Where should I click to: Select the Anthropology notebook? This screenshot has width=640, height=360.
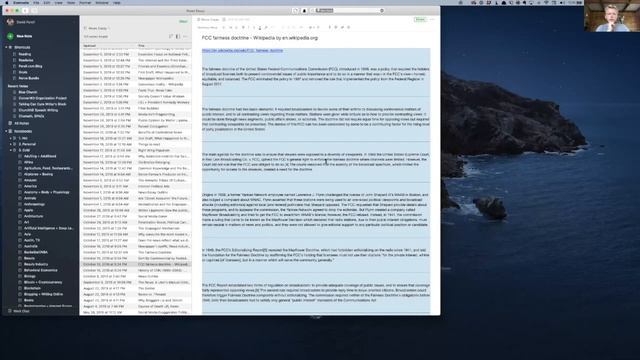tap(34, 204)
